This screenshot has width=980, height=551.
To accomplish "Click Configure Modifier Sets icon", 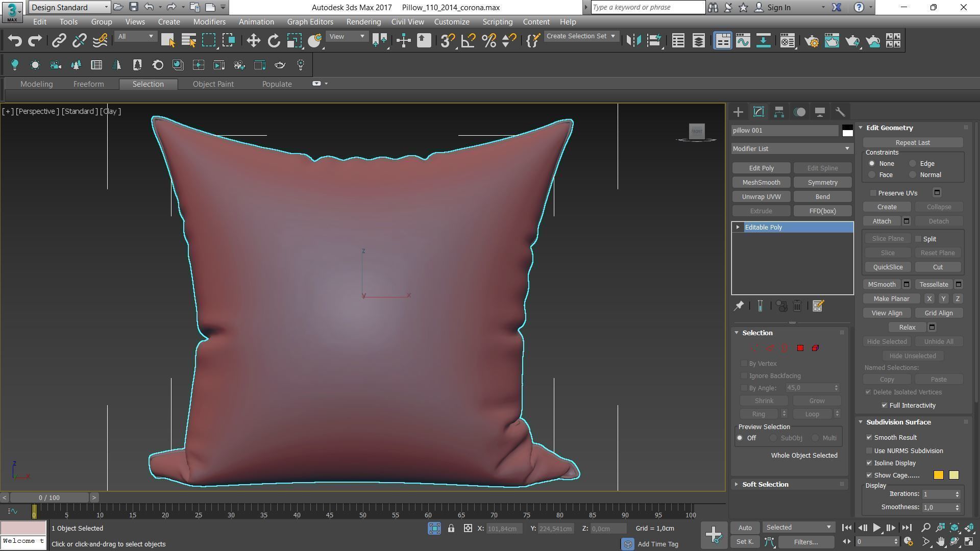I will pyautogui.click(x=818, y=306).
